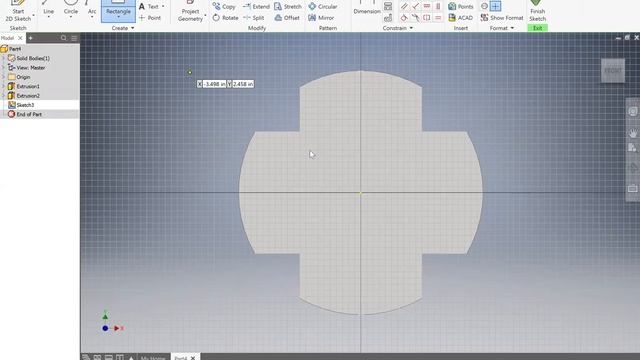This screenshot has height=360, width=640.
Task: Choose the Point tool
Action: (150, 18)
